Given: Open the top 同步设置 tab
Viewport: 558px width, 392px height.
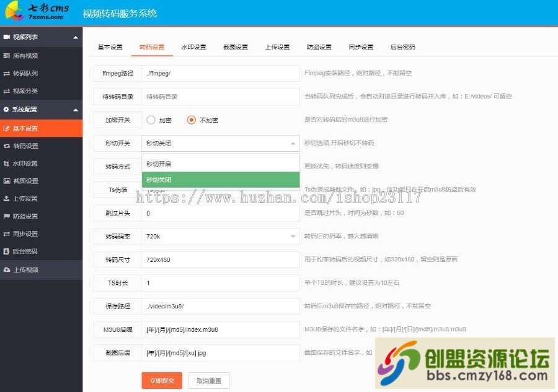Looking at the screenshot, I should click(x=361, y=47).
